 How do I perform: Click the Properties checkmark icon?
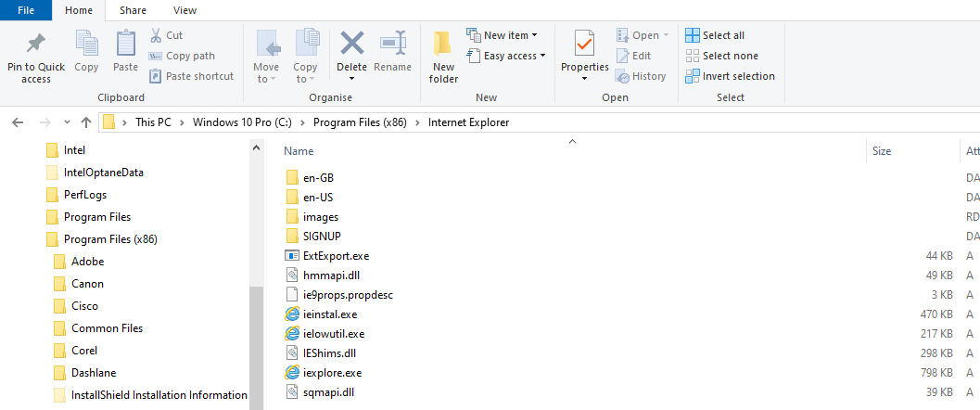tap(584, 43)
